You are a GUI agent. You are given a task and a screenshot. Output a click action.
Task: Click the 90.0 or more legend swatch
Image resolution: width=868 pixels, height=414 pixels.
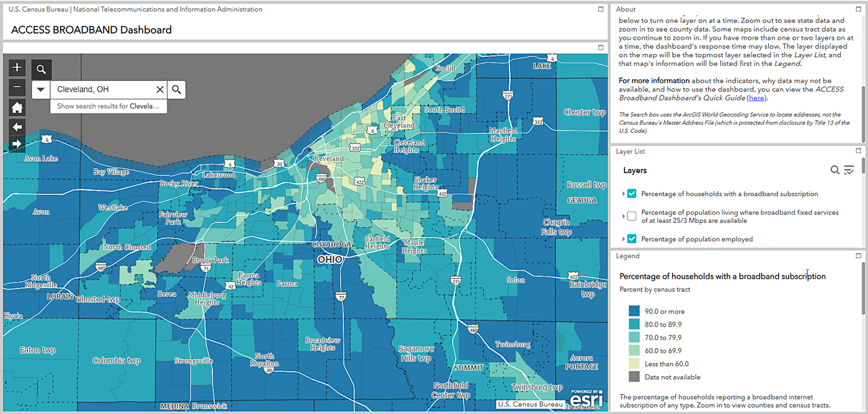[x=634, y=312]
